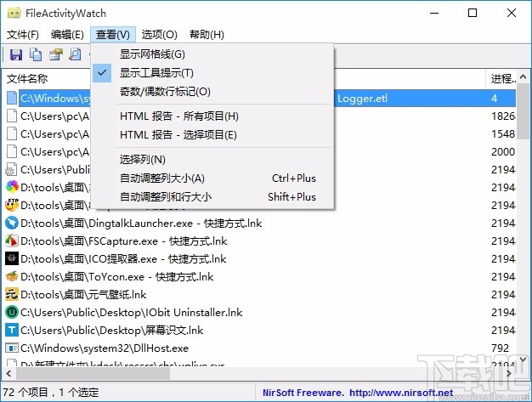Viewport: 532px width, 402px height.
Task: Open 选项(O) menu
Action: 160,35
